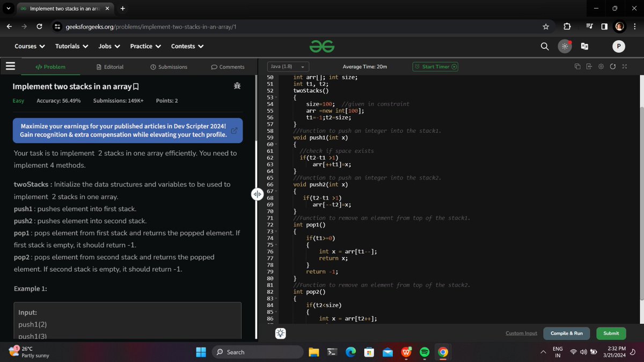Open Spotify from the taskbar
The height and width of the screenshot is (362, 644).
[424, 352]
